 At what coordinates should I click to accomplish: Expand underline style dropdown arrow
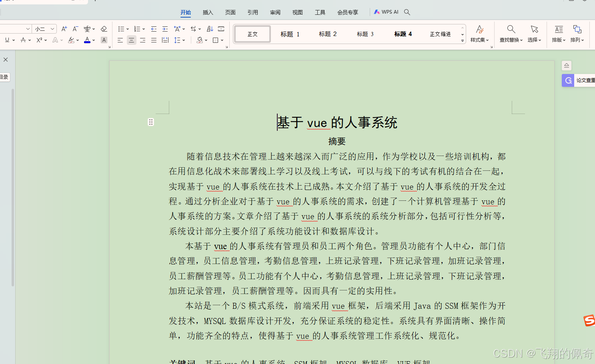click(x=14, y=40)
